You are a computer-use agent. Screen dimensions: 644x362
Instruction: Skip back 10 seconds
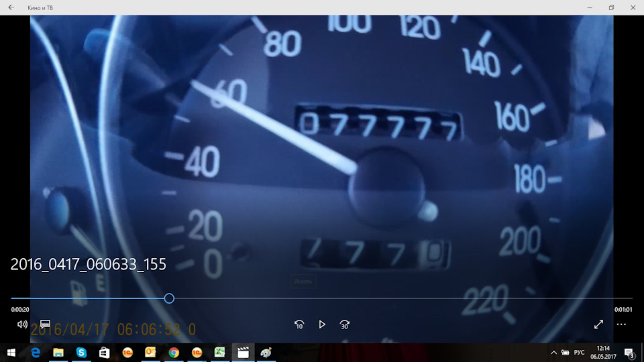click(x=299, y=324)
